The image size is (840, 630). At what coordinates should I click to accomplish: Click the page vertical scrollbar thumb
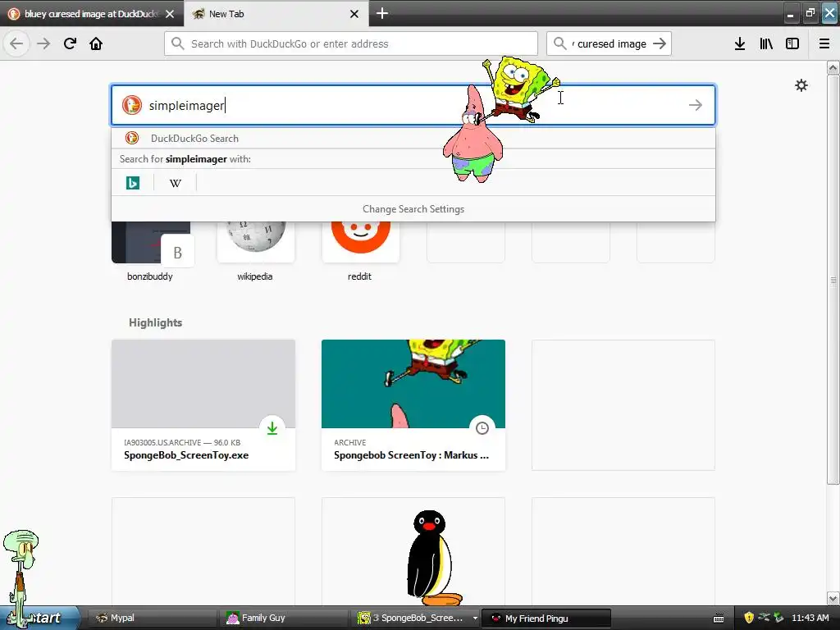[x=833, y=280]
